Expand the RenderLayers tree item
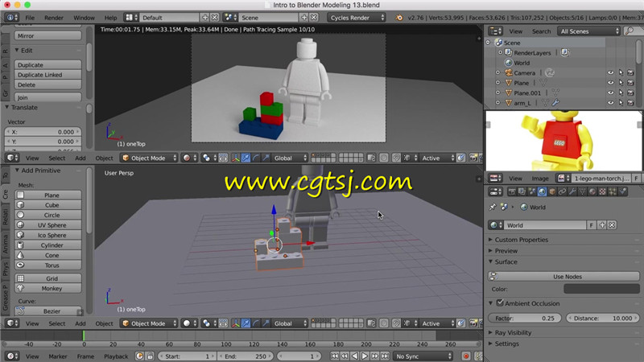644x362 pixels. tap(500, 52)
